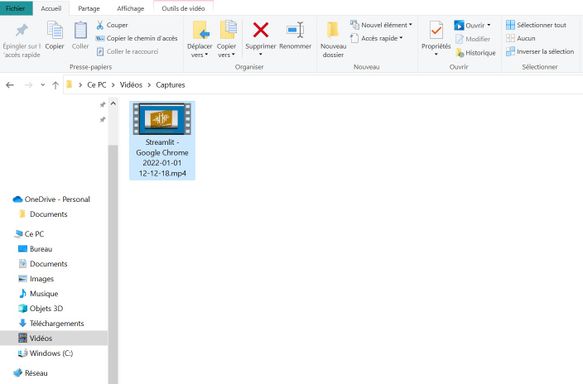
Task: Click the red Supprimer X icon
Action: click(x=261, y=30)
